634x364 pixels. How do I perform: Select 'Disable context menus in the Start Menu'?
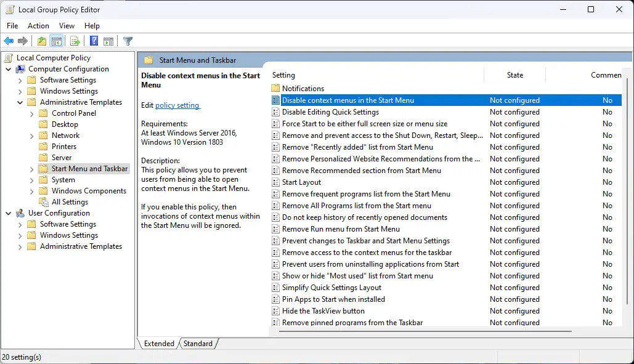(x=446, y=100)
